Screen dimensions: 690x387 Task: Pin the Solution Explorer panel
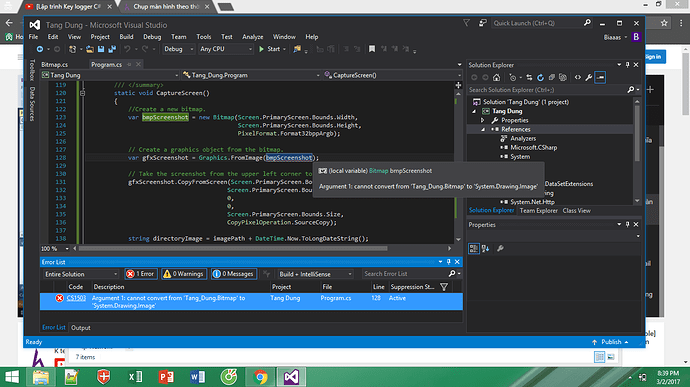tap(628, 65)
